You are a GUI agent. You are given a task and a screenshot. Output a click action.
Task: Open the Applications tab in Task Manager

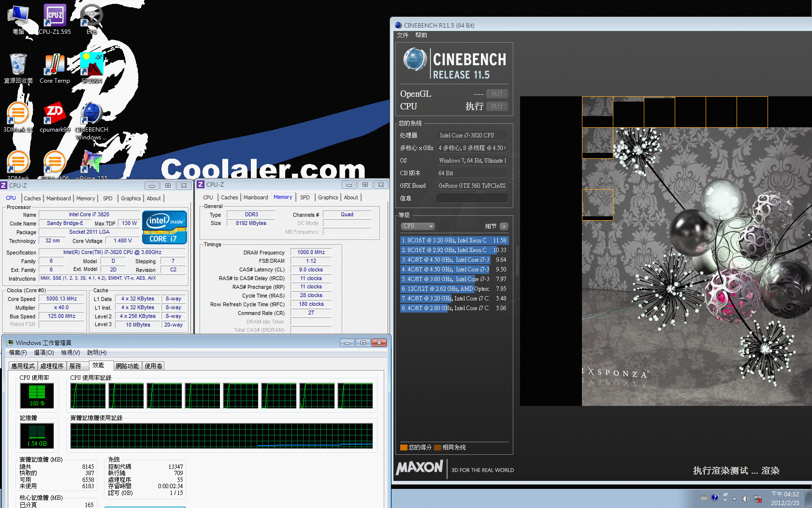[x=23, y=366]
